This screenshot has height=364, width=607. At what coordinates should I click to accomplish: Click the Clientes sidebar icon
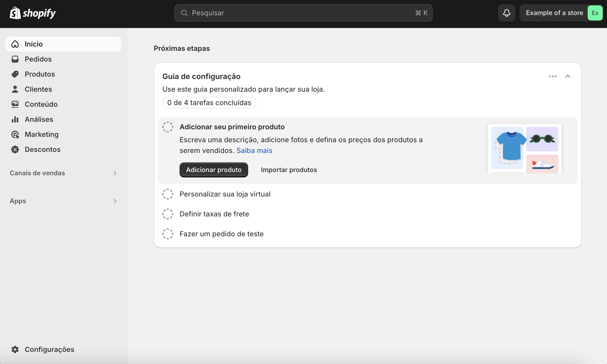[x=15, y=89]
